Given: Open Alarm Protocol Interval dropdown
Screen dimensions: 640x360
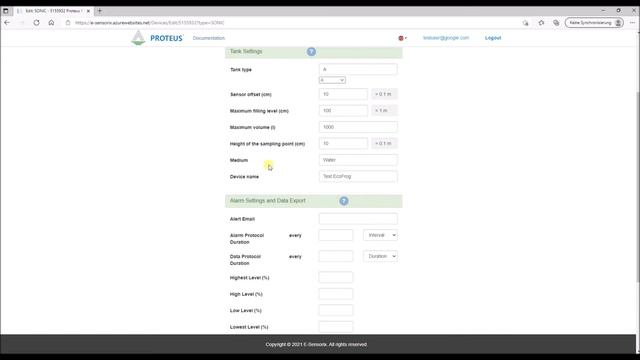Looking at the screenshot, I should point(380,235).
